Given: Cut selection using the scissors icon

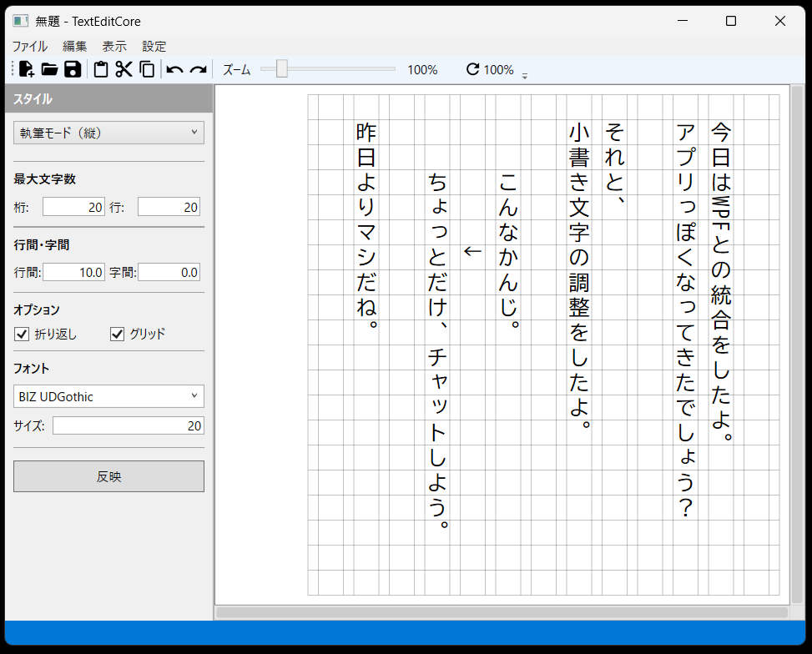Looking at the screenshot, I should coord(124,70).
